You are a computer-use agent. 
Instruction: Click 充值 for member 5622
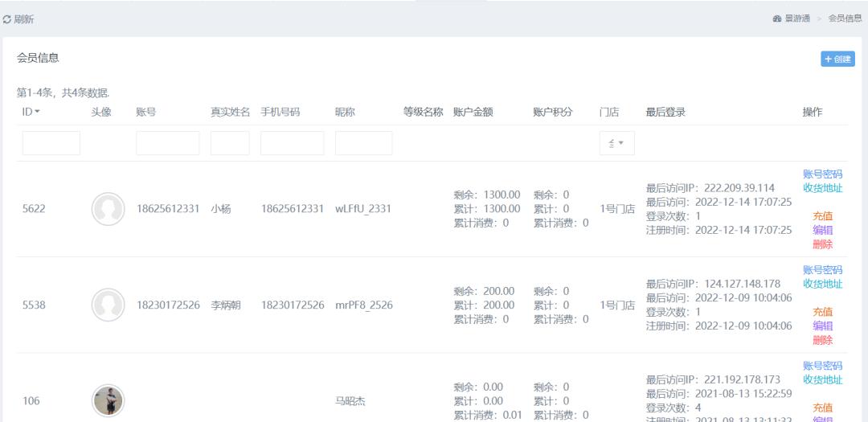click(823, 216)
